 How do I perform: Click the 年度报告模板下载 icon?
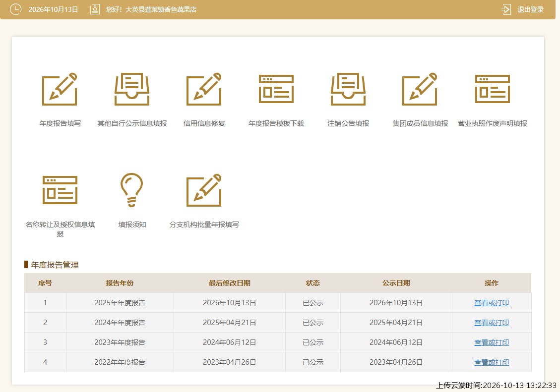tap(276, 89)
